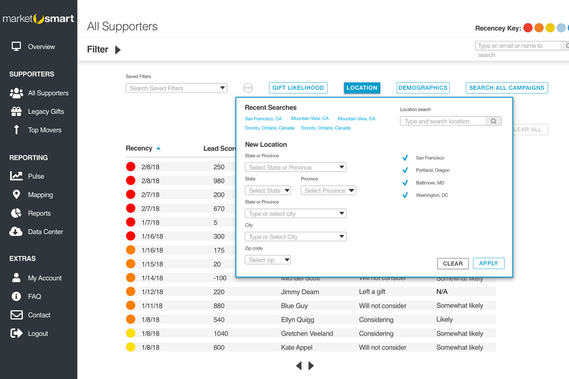
Task: Click recent search San Francisco, CA
Action: [x=263, y=119]
